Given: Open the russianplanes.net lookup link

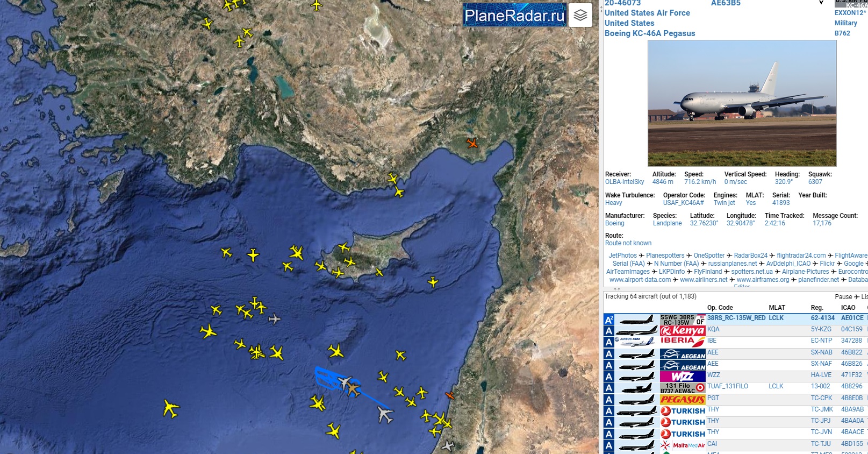Looking at the screenshot, I should coord(732,264).
